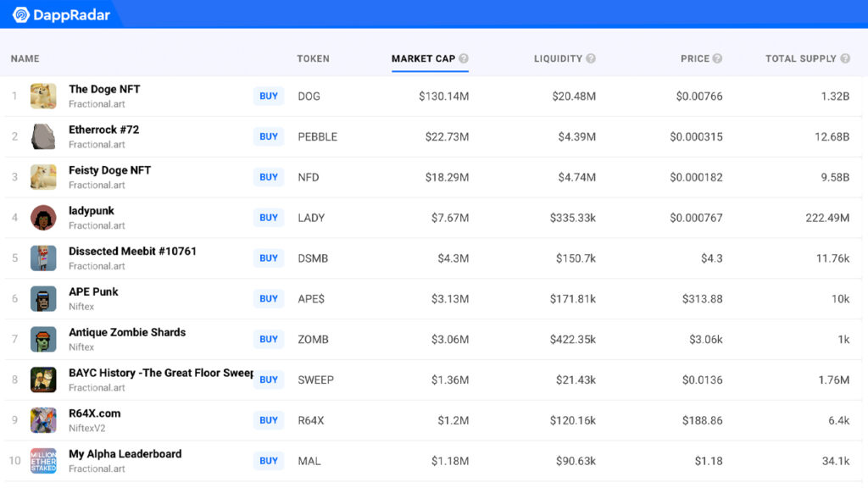This screenshot has height=488, width=868.
Task: Select the 222.49M total supply value
Action: [x=827, y=218]
